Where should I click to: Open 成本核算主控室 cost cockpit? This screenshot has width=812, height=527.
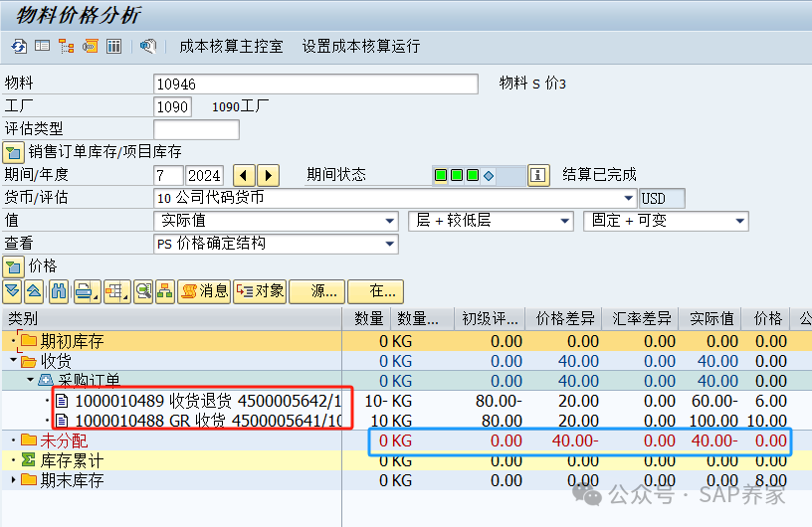pos(231,47)
